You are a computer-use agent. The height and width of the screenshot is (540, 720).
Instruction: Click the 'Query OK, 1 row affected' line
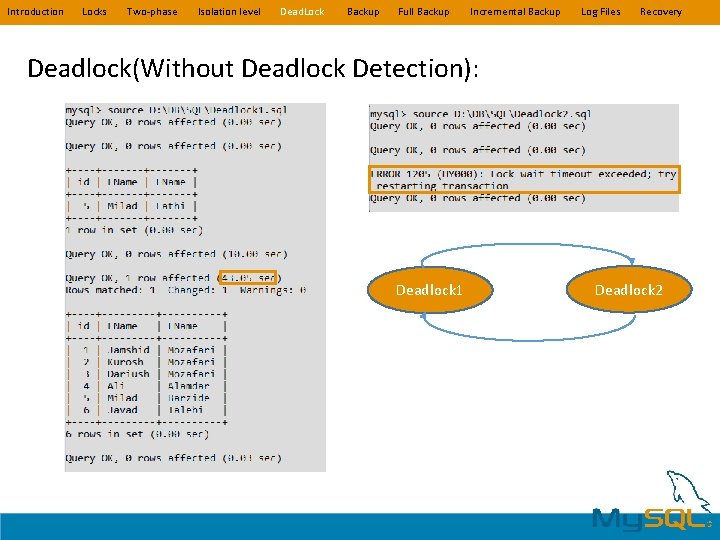point(174,278)
